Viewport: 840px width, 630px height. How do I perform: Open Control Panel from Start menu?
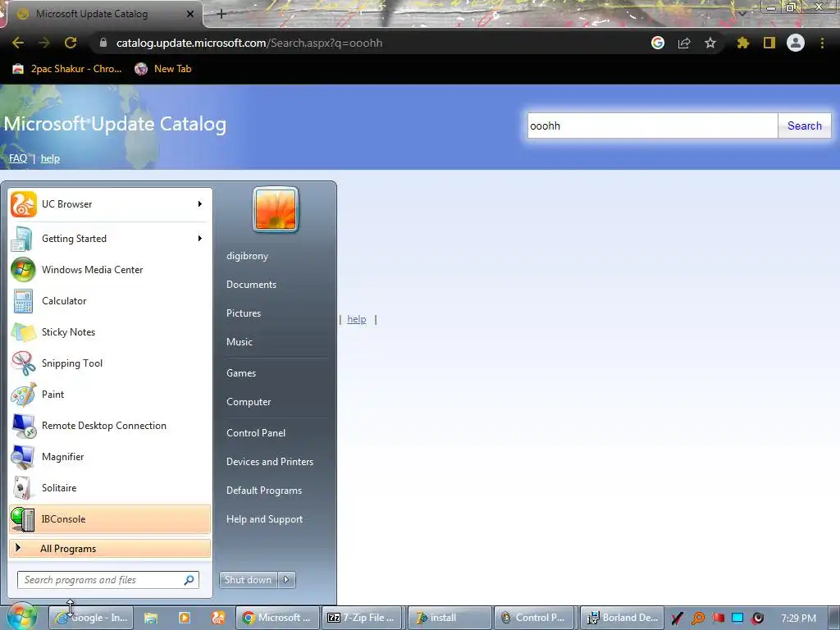tap(256, 433)
